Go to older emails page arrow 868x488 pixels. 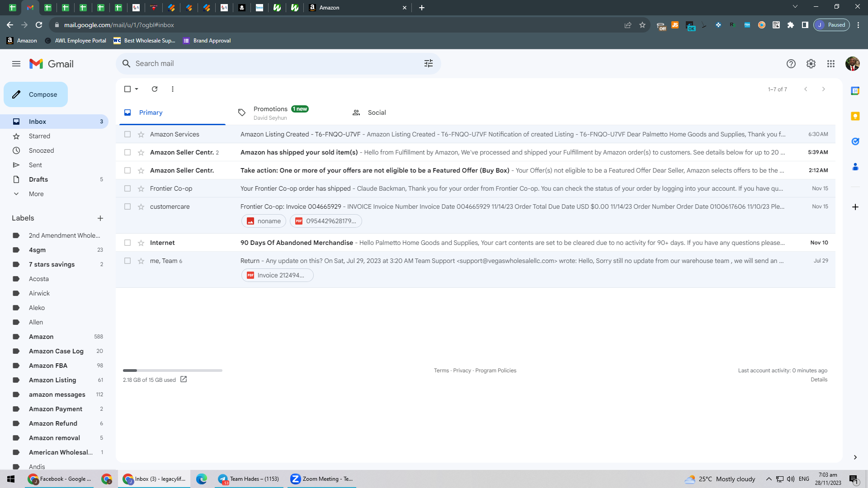point(824,89)
